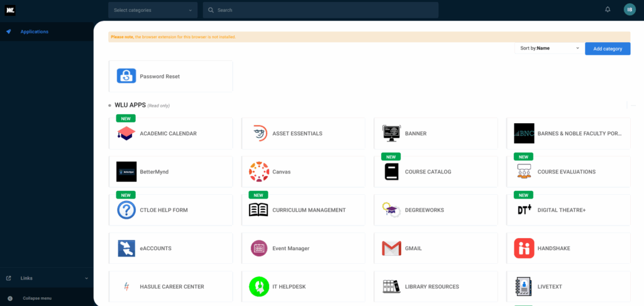Screen dimensions: 644x306
Task: Click the Handshake app icon
Action: coord(524,248)
